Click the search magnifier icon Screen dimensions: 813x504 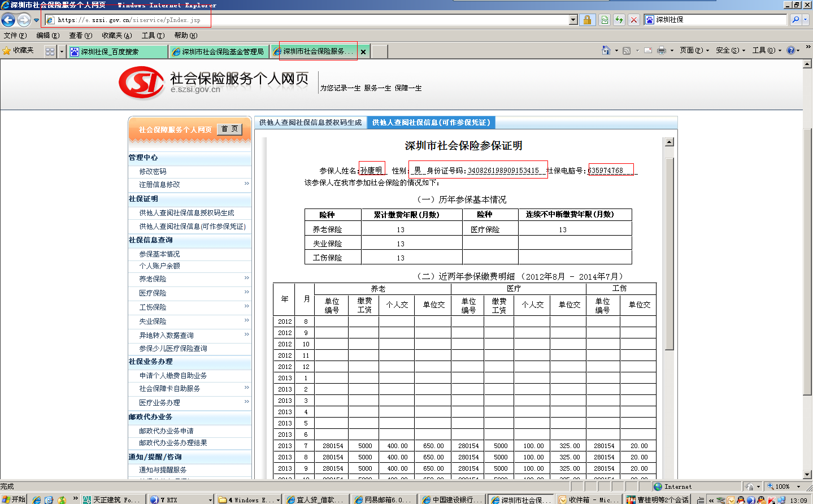[795, 20]
